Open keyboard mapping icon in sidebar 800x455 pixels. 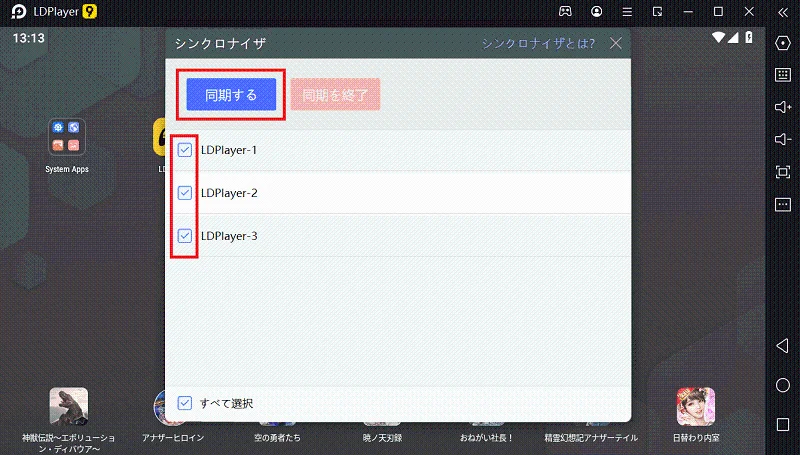pyautogui.click(x=783, y=74)
